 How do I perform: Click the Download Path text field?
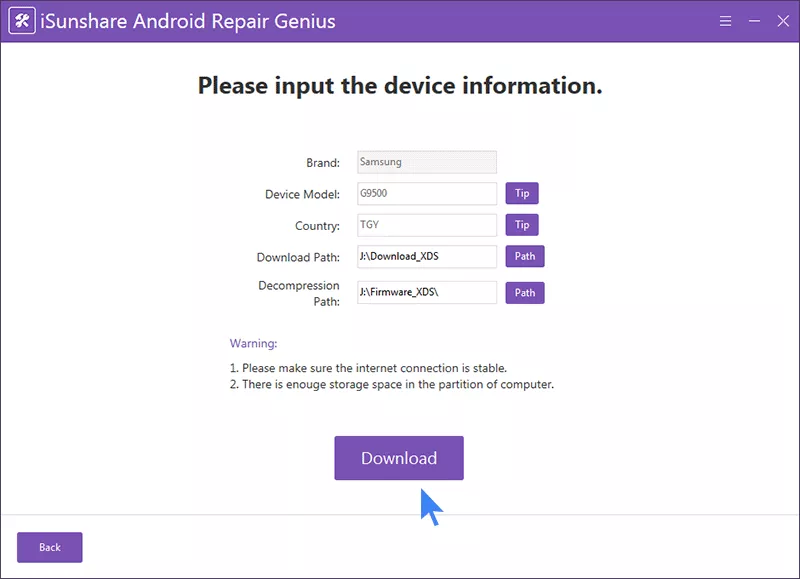click(x=427, y=257)
